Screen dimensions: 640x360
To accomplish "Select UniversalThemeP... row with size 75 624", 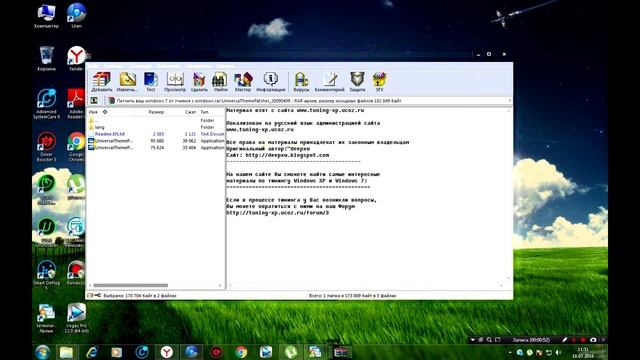I will 156,147.
